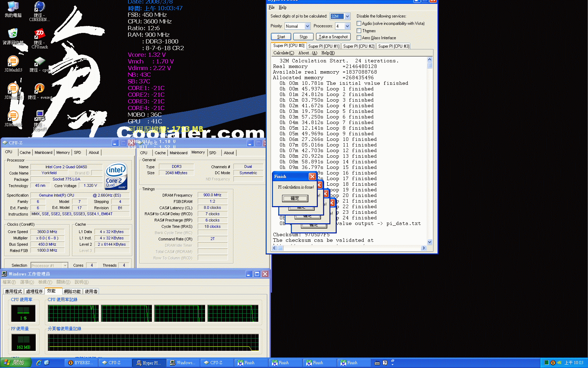This screenshot has height=368, width=588.
Task: Switch to first CPU-Z taskbar button
Action: [115, 363]
